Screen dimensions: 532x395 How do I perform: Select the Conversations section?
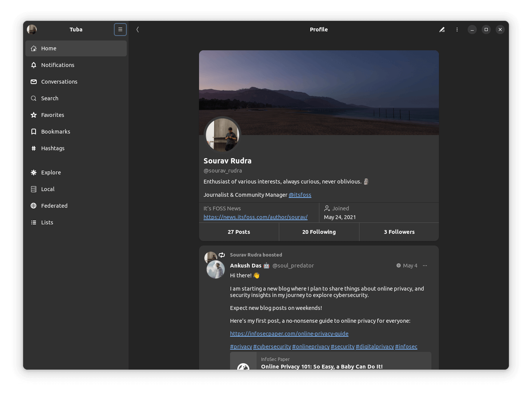pos(59,81)
